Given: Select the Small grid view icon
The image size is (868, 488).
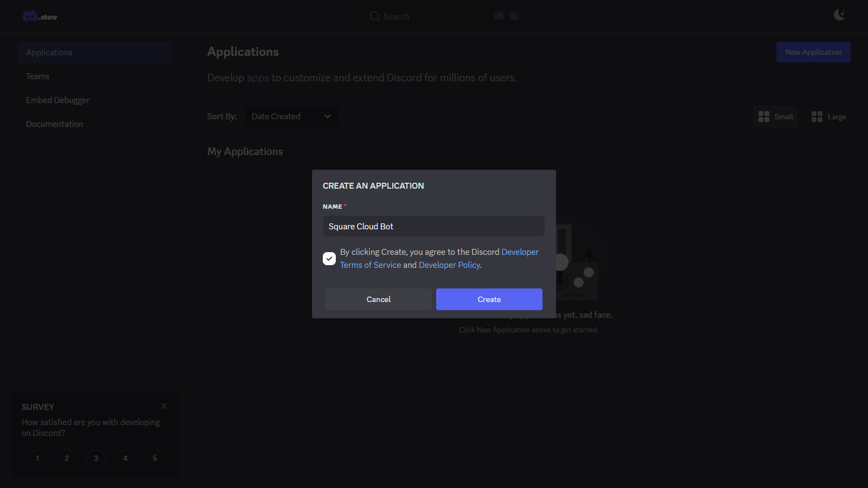Looking at the screenshot, I should [764, 117].
